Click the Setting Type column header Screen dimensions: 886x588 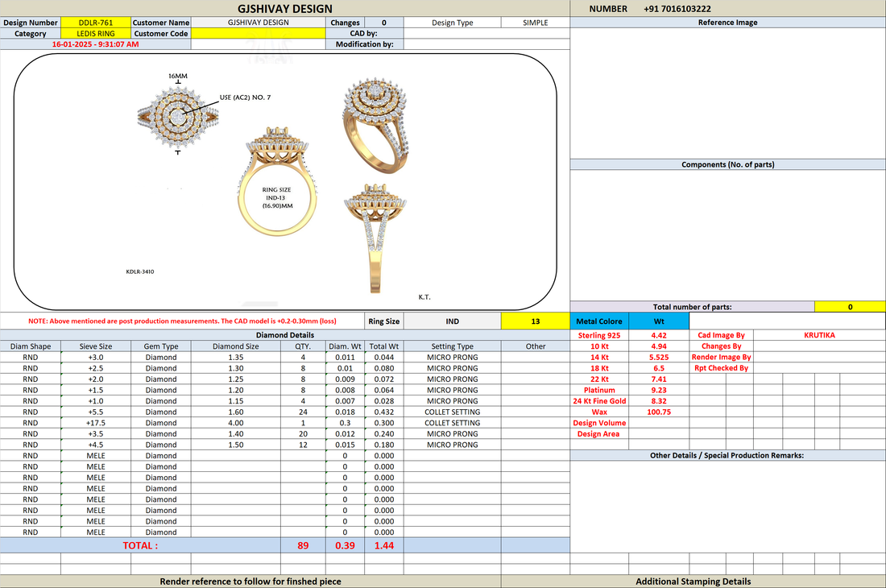452,346
